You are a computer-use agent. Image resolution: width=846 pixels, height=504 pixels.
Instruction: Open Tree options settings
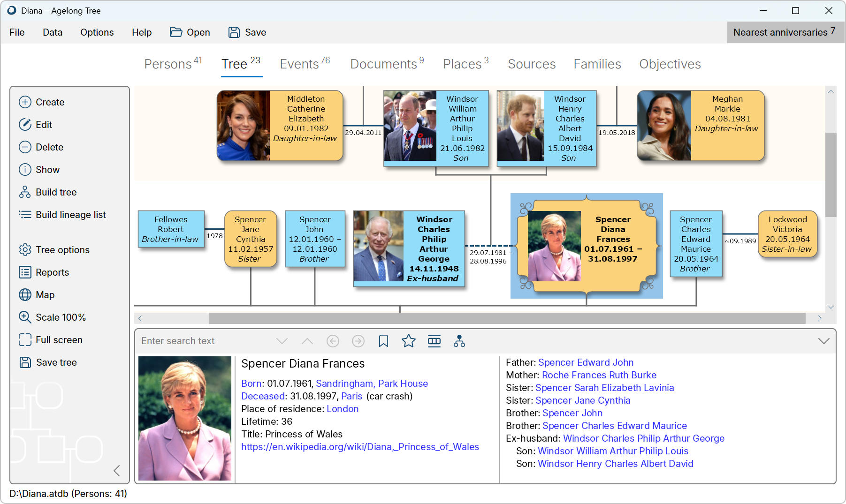pyautogui.click(x=61, y=249)
